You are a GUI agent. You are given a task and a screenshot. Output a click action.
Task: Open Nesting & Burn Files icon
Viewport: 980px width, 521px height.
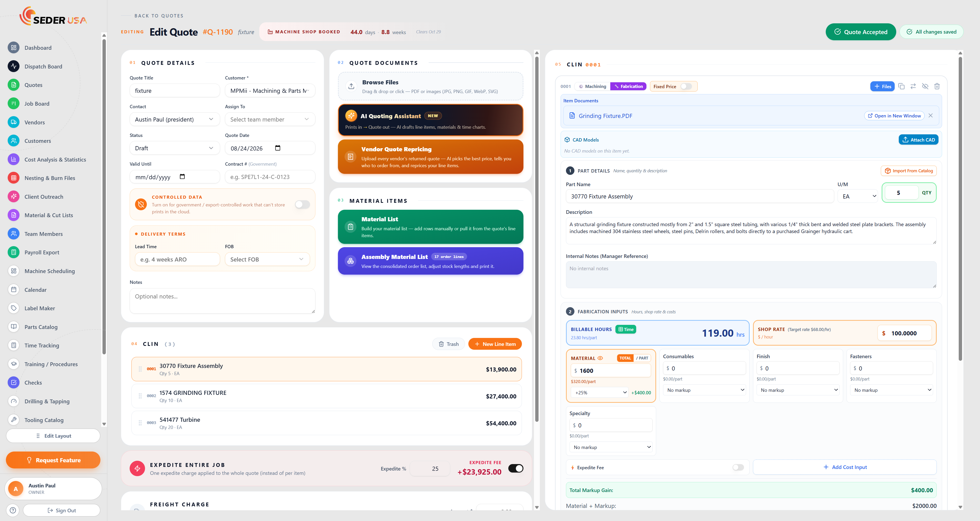pos(14,178)
